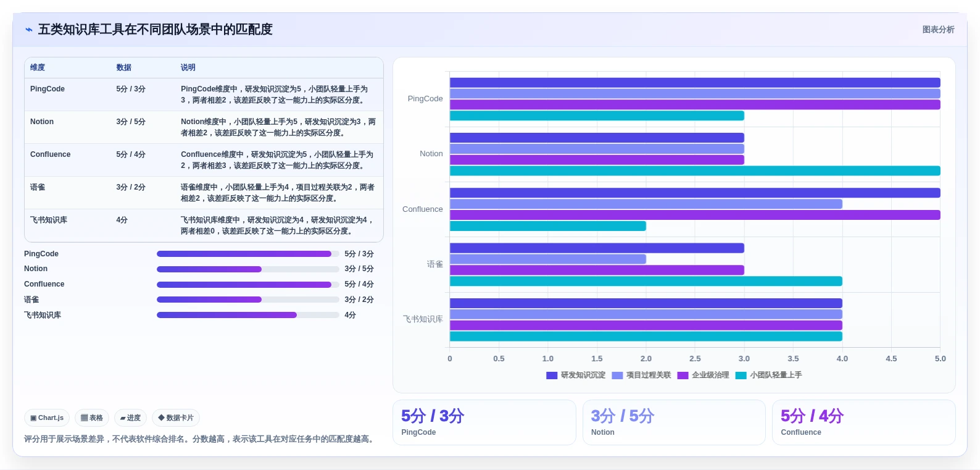Click Confluence's light-blue 项目过程关联 bar
Viewport: 980px width, 470px height.
pyautogui.click(x=646, y=204)
